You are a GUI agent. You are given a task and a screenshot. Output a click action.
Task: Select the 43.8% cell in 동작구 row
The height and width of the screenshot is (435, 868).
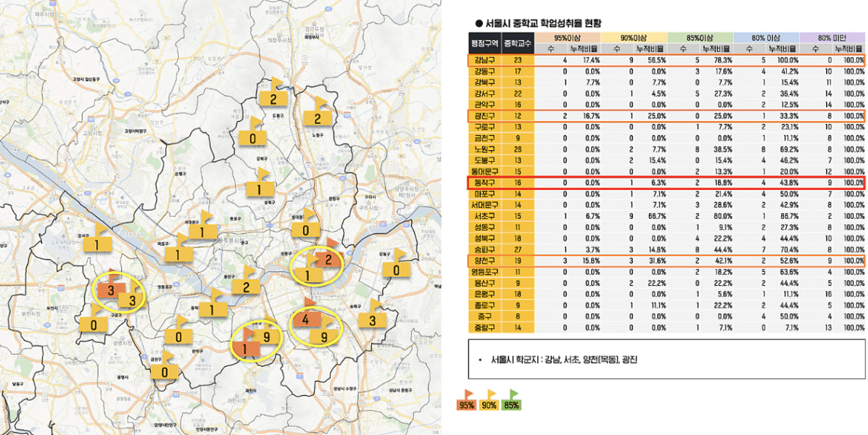pyautogui.click(x=788, y=183)
